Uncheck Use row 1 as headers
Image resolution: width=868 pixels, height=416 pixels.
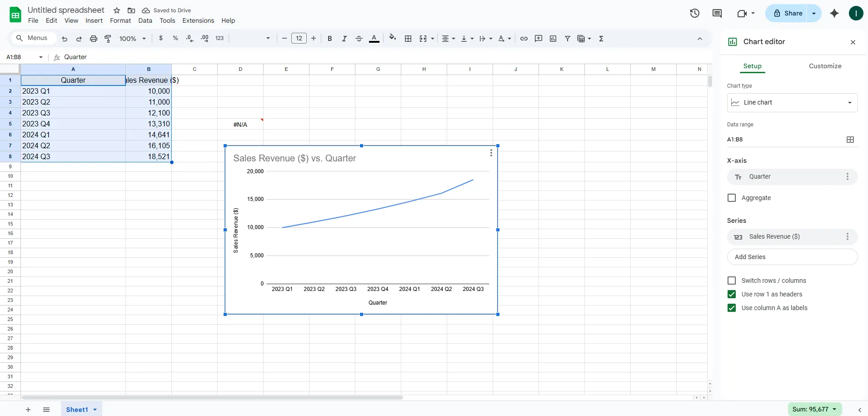(732, 294)
